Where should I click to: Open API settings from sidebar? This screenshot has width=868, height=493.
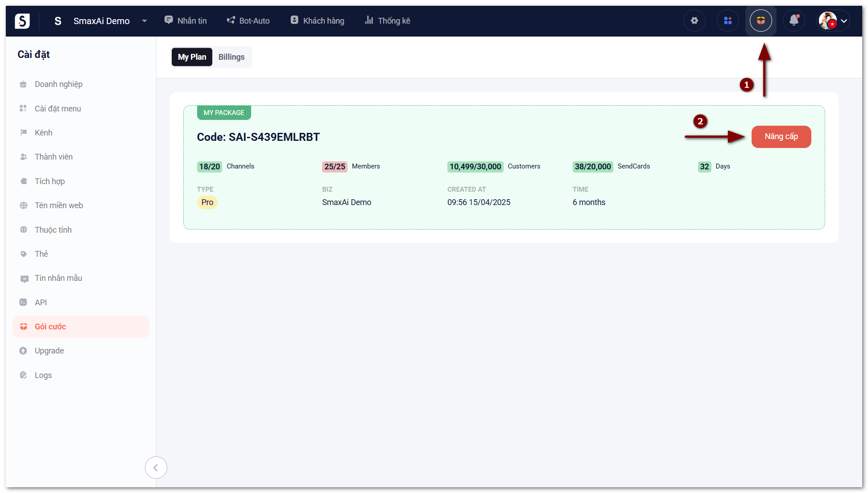[x=41, y=303]
